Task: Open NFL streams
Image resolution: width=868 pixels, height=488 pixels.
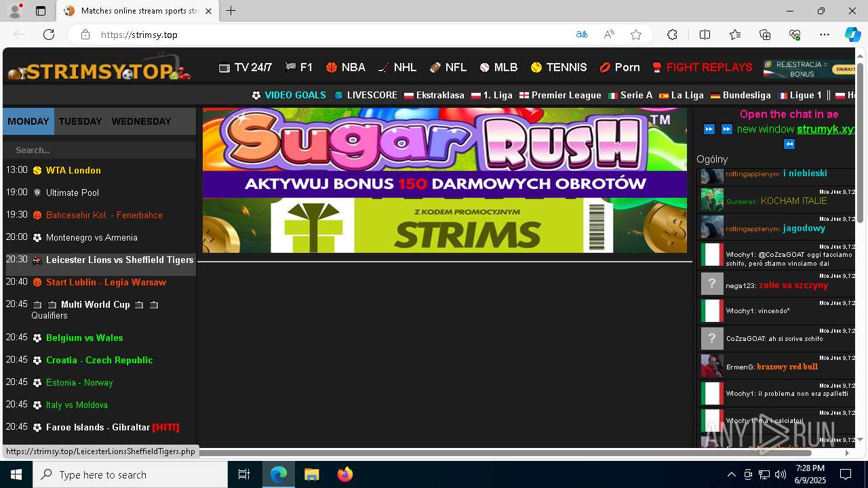Action: 448,67
